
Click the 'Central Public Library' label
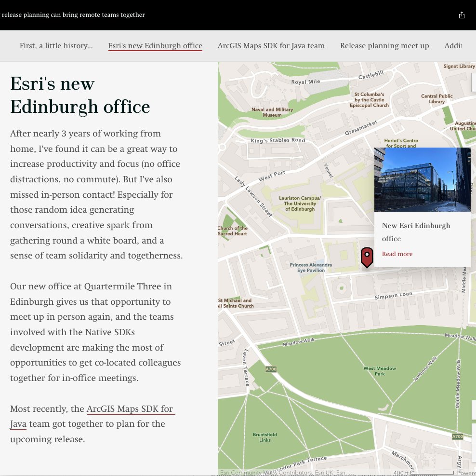click(437, 99)
